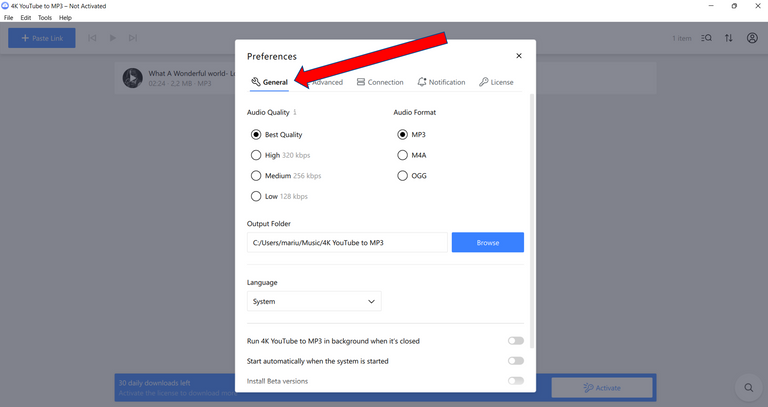Click the Activate button
This screenshot has height=407, width=768.
(602, 388)
